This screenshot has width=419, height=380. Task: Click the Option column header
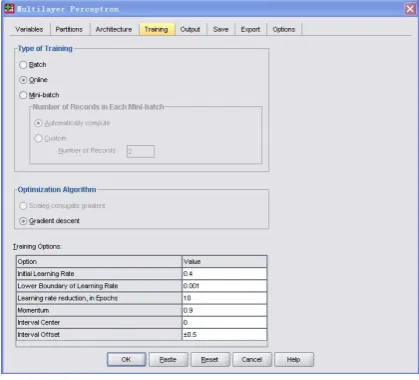tap(99, 262)
